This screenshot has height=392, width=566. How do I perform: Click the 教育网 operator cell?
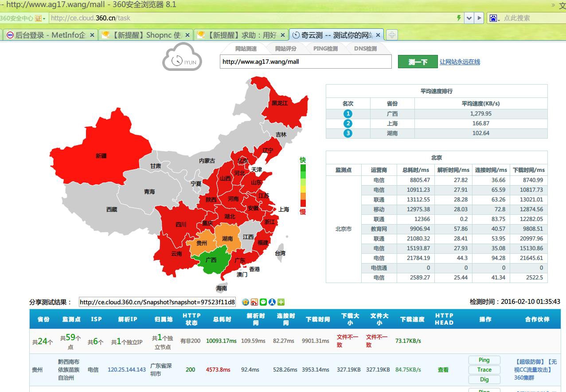(x=379, y=229)
